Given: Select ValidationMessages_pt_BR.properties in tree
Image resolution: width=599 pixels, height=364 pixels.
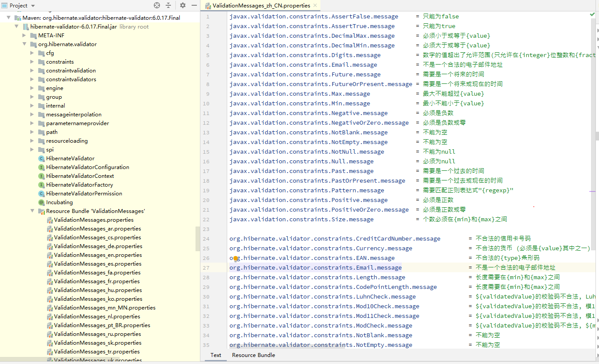Looking at the screenshot, I should click(x=102, y=325).
